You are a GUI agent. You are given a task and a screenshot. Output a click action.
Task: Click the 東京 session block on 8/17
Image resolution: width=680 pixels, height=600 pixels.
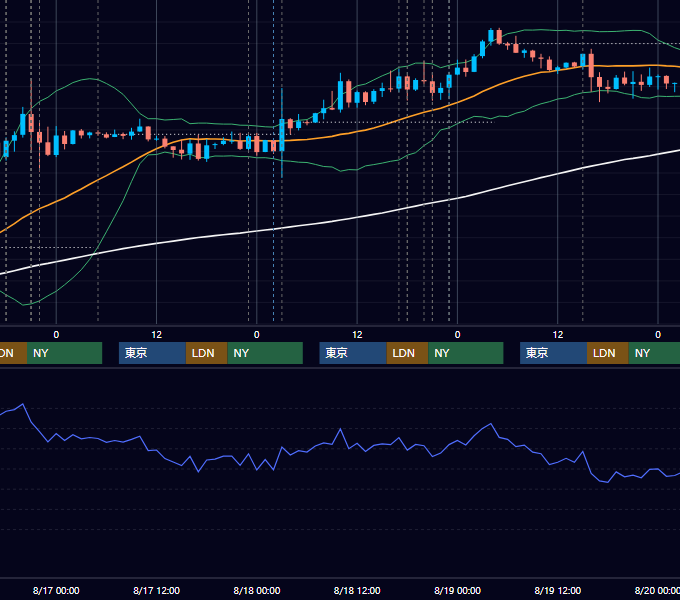pos(152,353)
